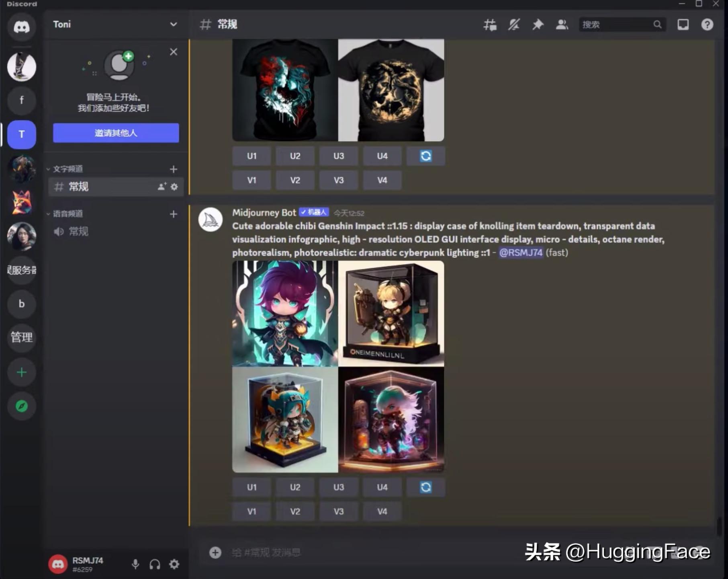This screenshot has width=728, height=579.
Task: Select the 常规 text channel
Action: (x=116, y=187)
